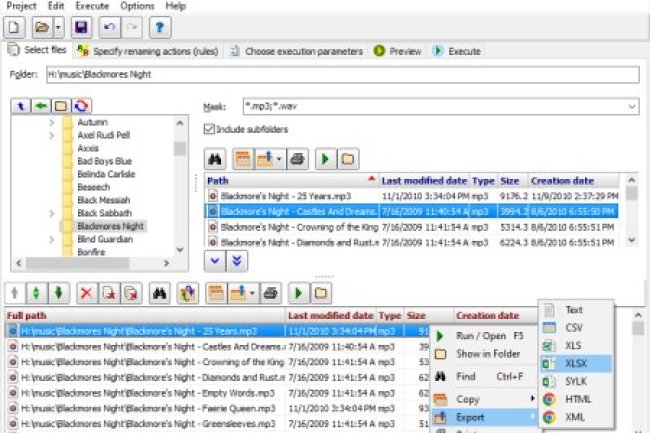Click into the Folder path input field
The width and height of the screenshot is (650, 433).
pyautogui.click(x=340, y=75)
